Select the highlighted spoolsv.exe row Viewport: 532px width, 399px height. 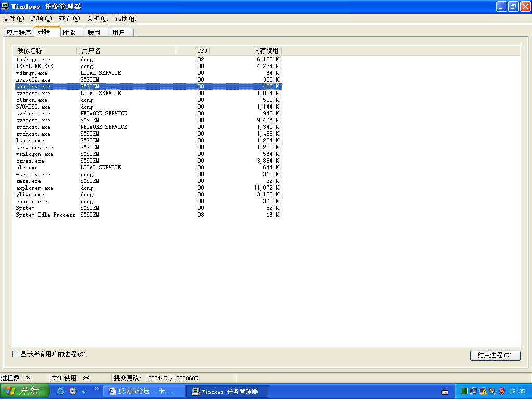[x=148, y=87]
